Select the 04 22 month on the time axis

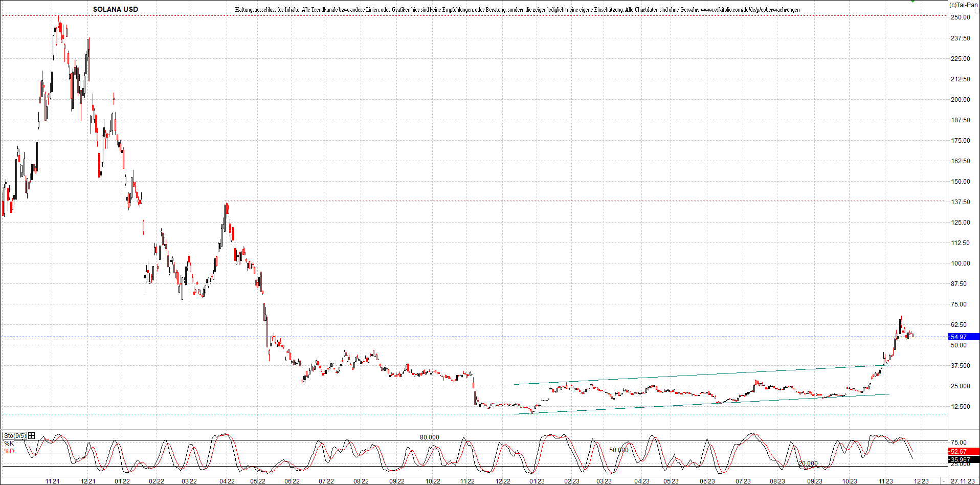227,481
